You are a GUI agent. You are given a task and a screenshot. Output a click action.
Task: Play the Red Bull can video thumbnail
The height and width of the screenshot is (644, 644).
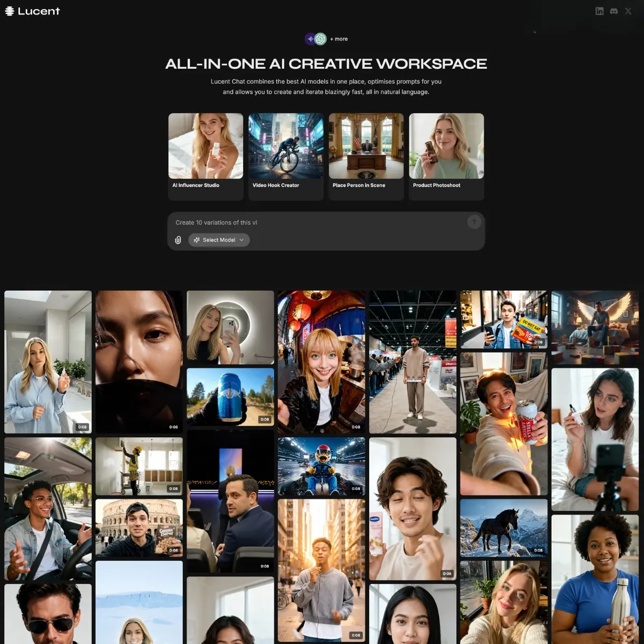pos(230,397)
